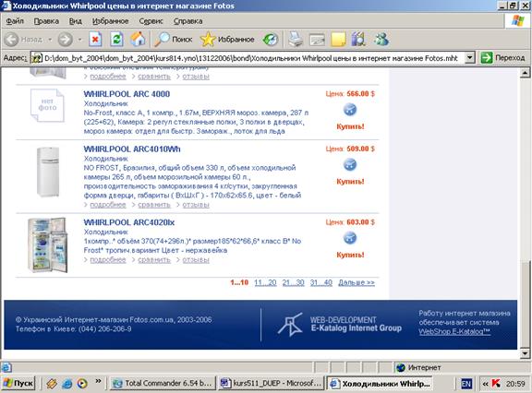Click отзывы under WHIRLPOOL ARC4020Ix
The width and height of the screenshot is (532, 393).
tap(196, 260)
